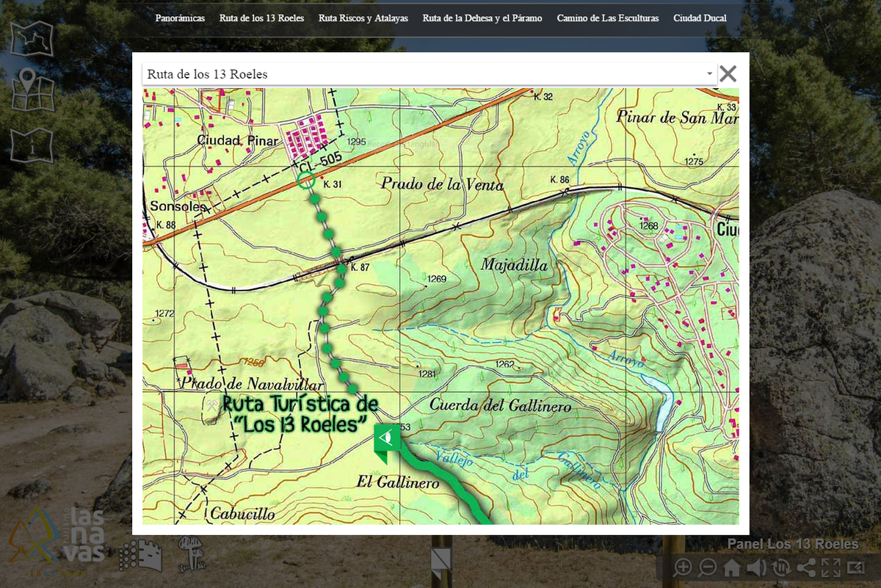Click the bookmark icon below the map popup
The image size is (881, 588).
pos(441,562)
